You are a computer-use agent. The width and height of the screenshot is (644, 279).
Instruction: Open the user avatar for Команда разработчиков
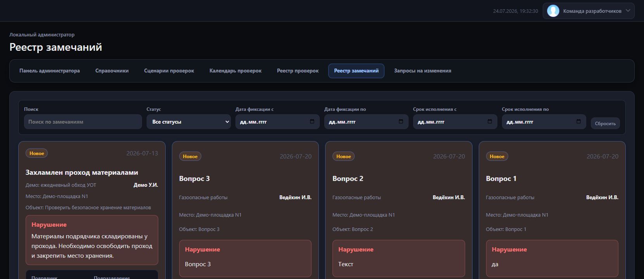(553, 11)
